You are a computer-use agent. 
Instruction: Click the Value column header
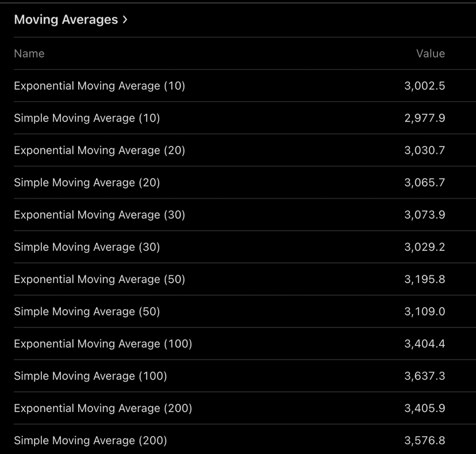430,54
